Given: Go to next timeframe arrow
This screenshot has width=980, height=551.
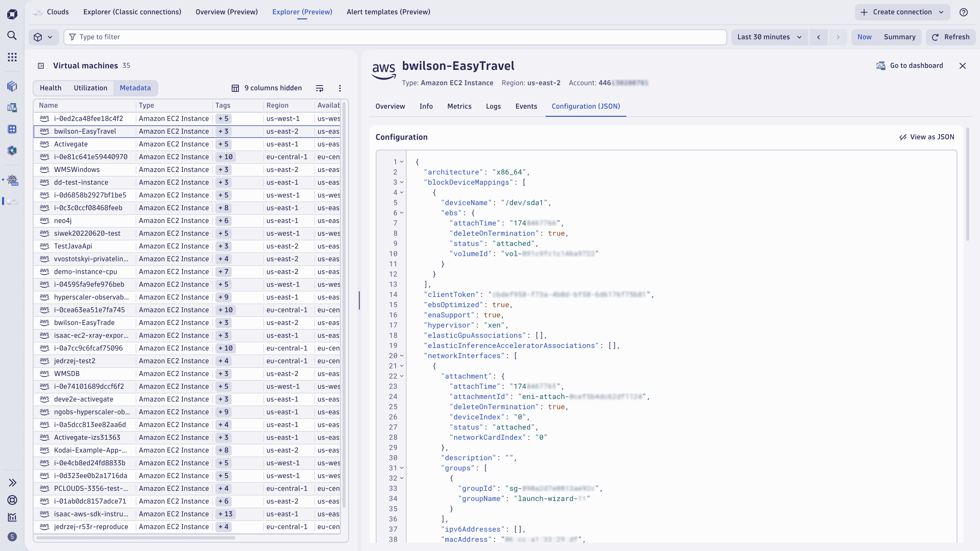Looking at the screenshot, I should [x=838, y=37].
